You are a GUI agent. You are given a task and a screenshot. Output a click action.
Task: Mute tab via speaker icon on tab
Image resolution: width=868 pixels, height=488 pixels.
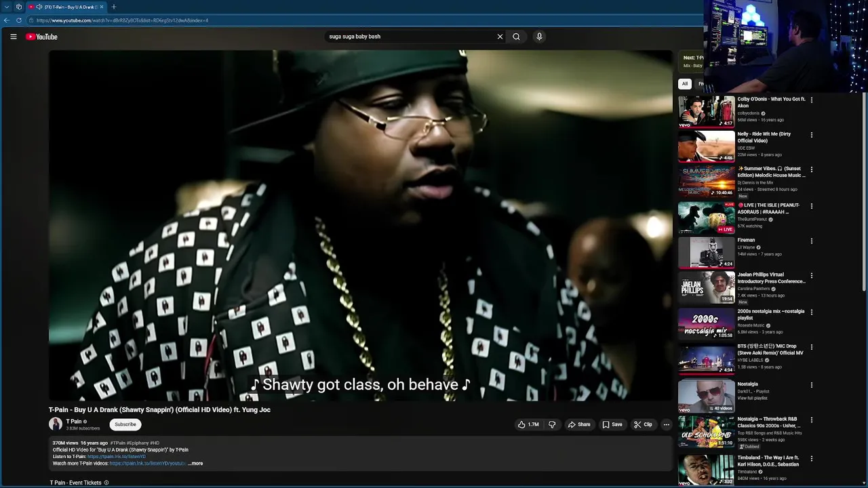39,7
